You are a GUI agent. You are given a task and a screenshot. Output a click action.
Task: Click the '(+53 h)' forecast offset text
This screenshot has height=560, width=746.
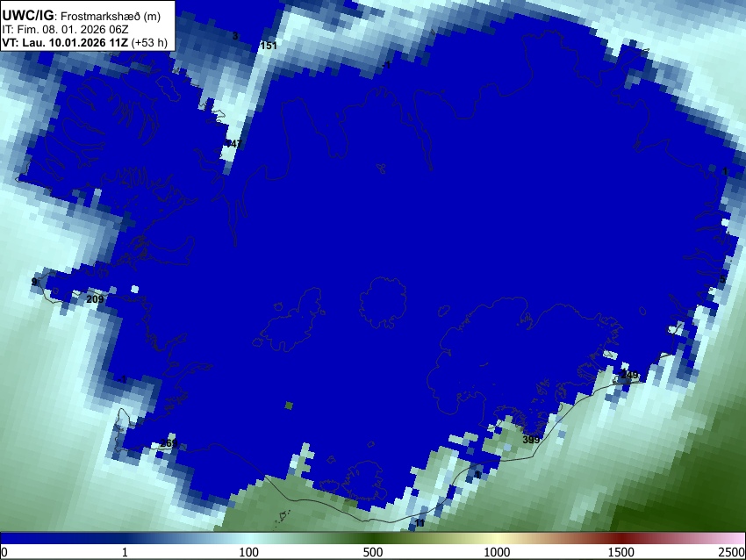click(x=149, y=42)
